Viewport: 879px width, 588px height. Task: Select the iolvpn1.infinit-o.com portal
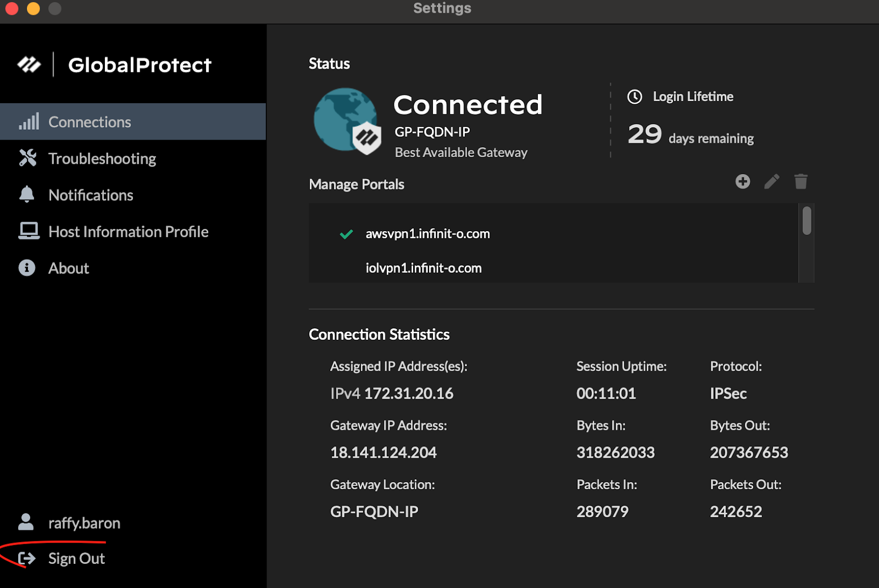tap(553, 268)
